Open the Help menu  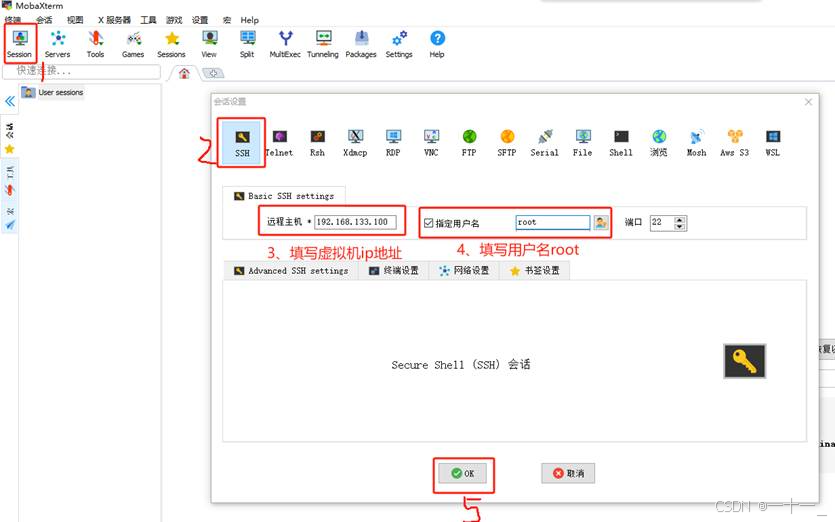(x=249, y=20)
